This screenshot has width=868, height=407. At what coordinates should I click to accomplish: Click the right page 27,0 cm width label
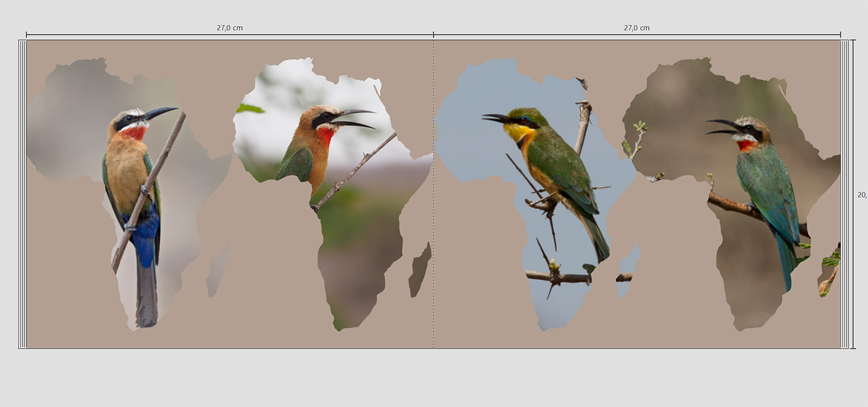(637, 28)
